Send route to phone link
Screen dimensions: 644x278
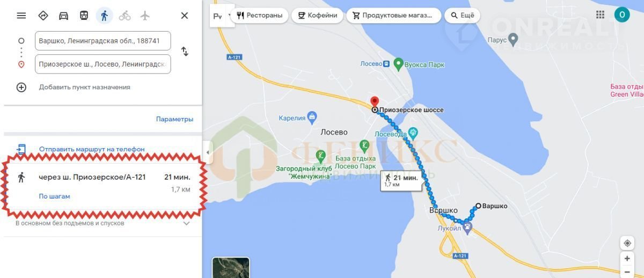tap(92, 149)
